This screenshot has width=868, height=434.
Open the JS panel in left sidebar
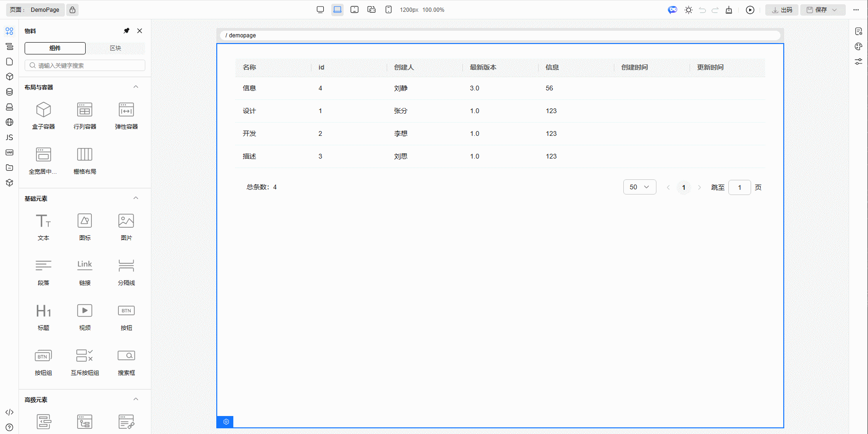[x=9, y=137]
